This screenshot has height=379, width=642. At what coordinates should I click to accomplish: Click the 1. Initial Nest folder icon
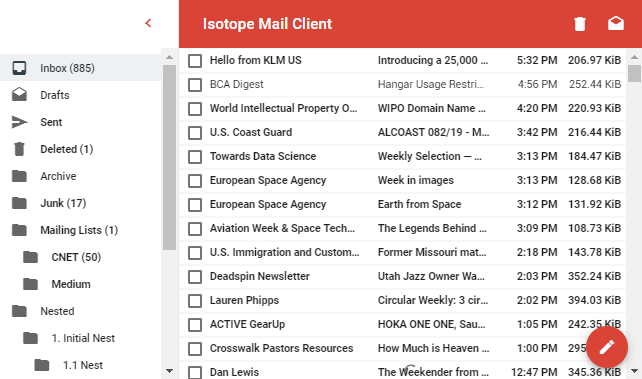coord(30,338)
